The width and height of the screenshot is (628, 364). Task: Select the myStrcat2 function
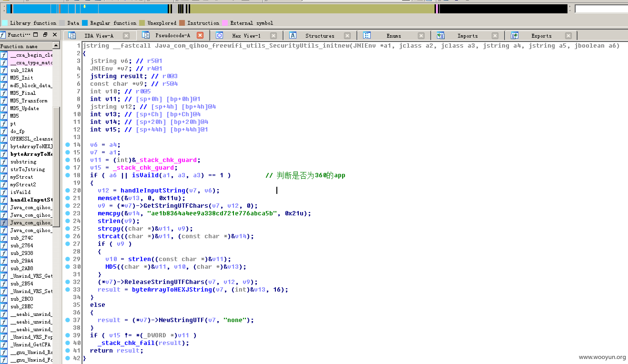click(23, 185)
